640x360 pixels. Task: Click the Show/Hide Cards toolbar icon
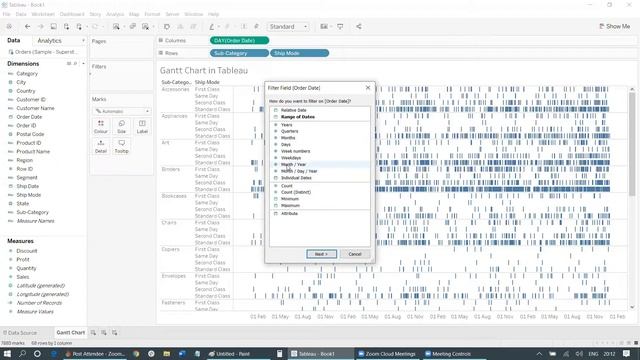tap(324, 27)
